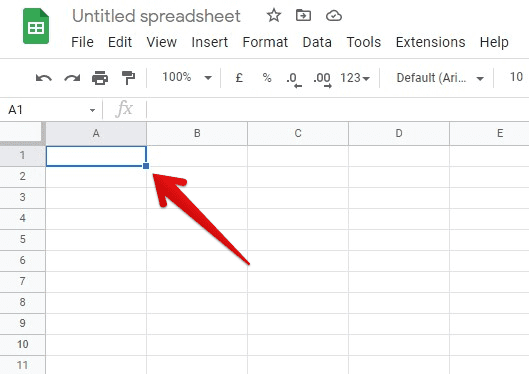The image size is (529, 374).
Task: Select cell D1
Action: [399, 156]
